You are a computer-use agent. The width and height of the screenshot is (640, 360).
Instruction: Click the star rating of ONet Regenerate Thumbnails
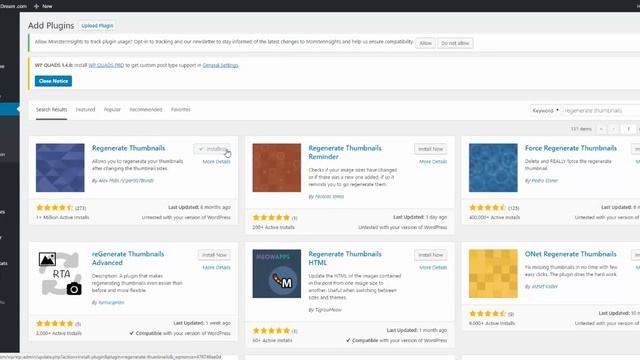click(488, 314)
